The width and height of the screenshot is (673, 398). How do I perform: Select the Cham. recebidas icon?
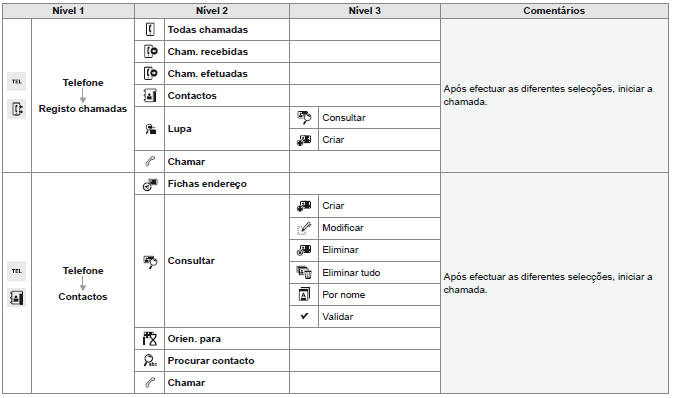click(x=150, y=52)
